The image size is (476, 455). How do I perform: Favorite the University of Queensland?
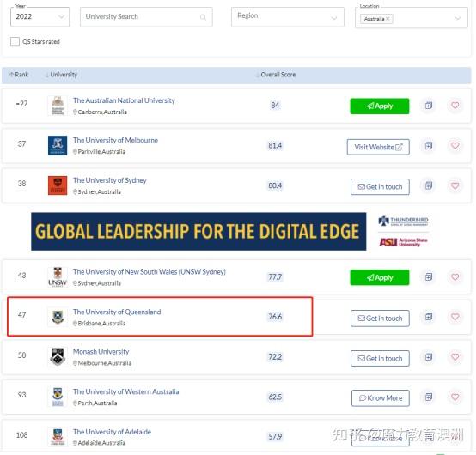pos(455,317)
